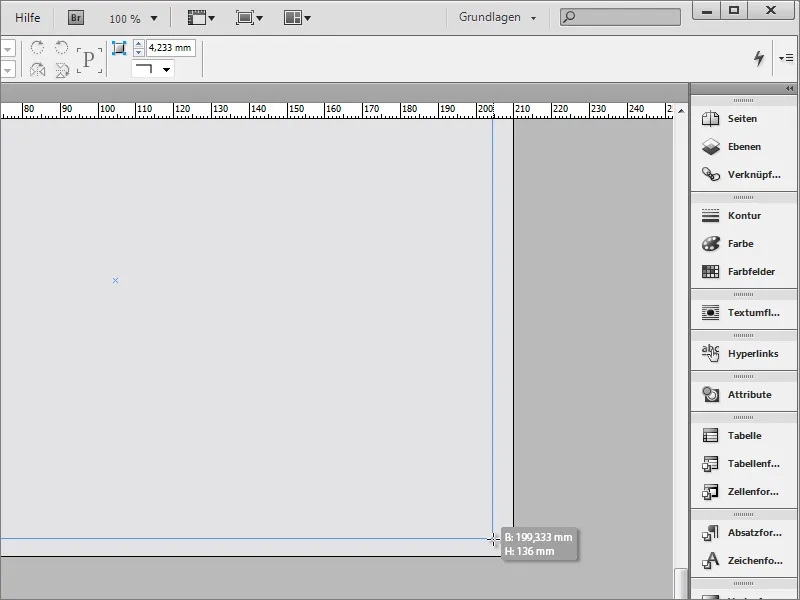Click the corner options icon
Viewport: 800px width, 600px height.
(x=119, y=48)
